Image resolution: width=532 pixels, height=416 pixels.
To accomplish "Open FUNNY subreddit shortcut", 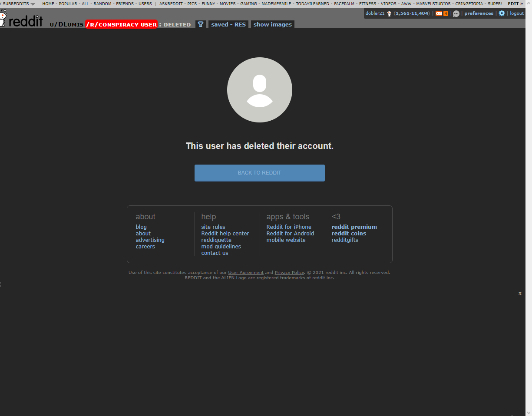I will [208, 3].
